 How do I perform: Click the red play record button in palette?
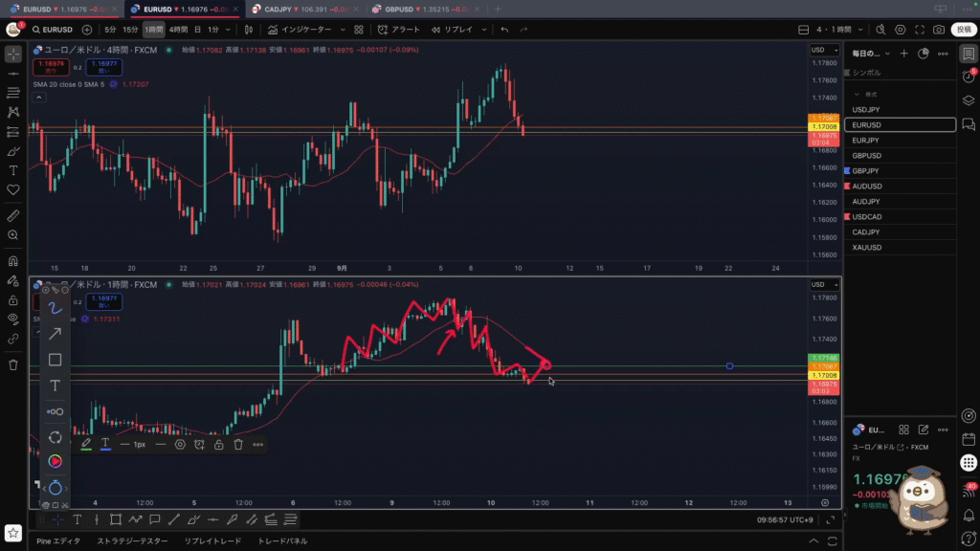[55, 462]
